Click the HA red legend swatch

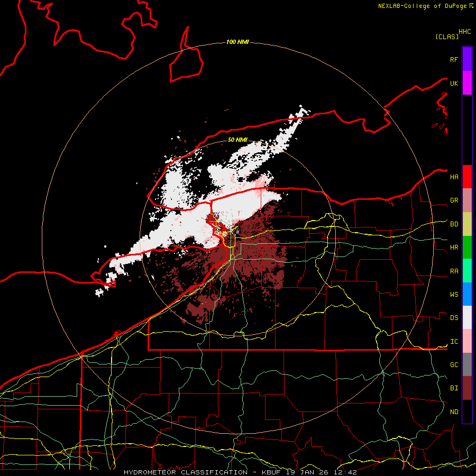tap(467, 177)
